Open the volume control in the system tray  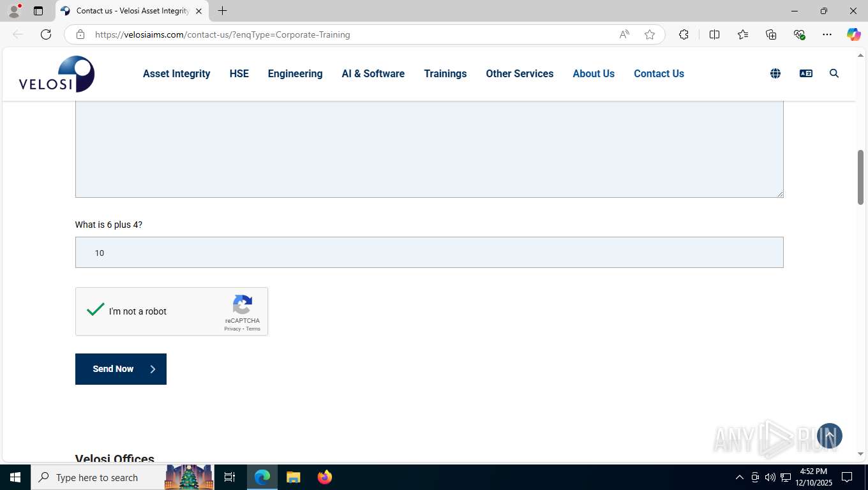point(770,477)
